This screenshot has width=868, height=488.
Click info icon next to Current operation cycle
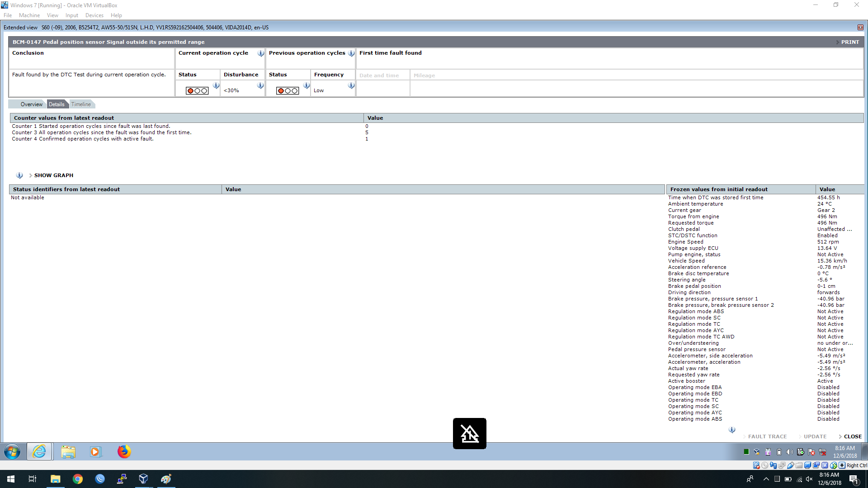261,53
